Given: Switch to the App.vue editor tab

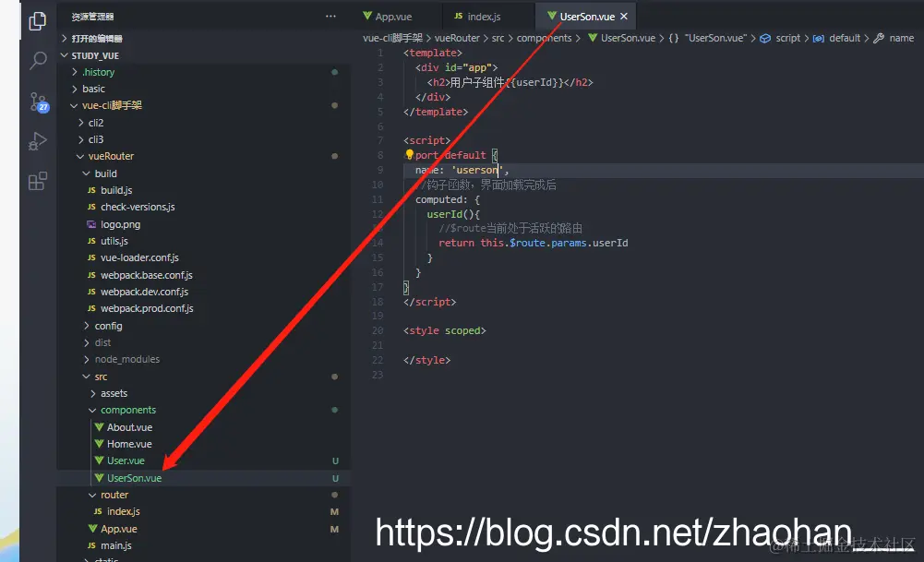Looking at the screenshot, I should click(x=387, y=17).
